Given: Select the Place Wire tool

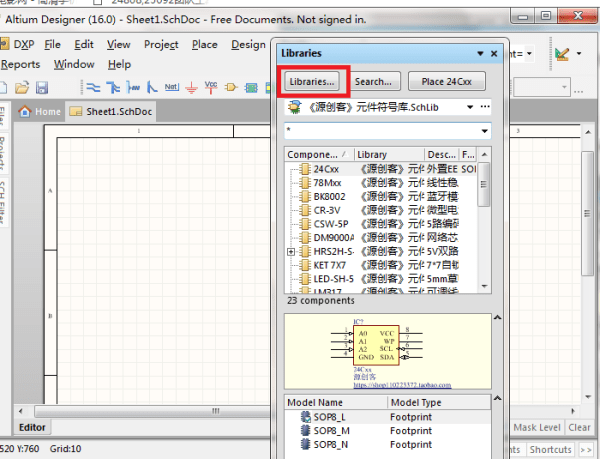Looking at the screenshot, I should coord(91,87).
